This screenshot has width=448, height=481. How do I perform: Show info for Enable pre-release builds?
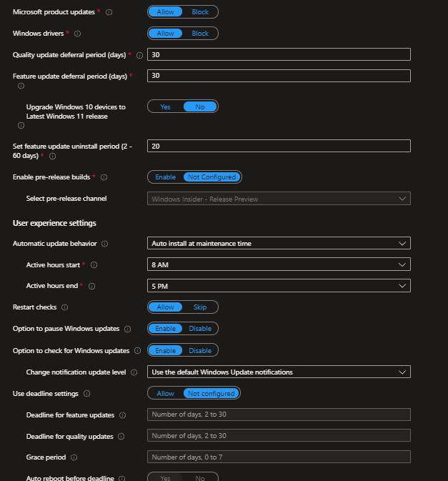[104, 177]
